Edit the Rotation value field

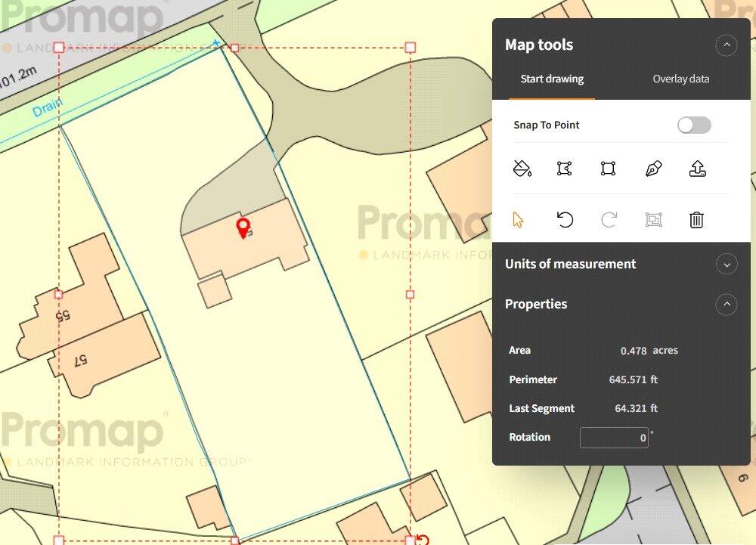coord(614,438)
